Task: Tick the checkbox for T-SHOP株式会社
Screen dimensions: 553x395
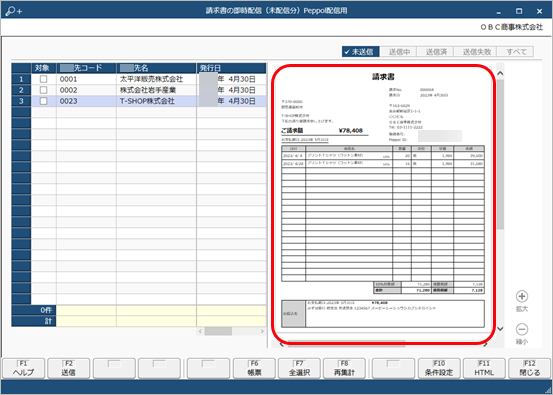Action: click(x=43, y=101)
